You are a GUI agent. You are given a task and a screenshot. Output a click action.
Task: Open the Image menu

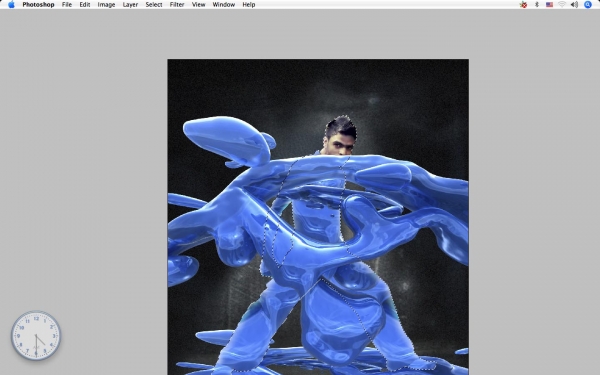coord(106,5)
